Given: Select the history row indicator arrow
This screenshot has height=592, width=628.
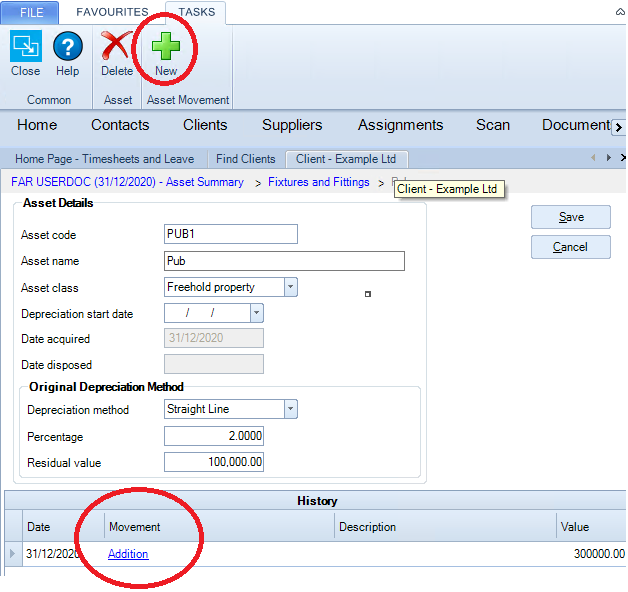Looking at the screenshot, I should 13,554.
